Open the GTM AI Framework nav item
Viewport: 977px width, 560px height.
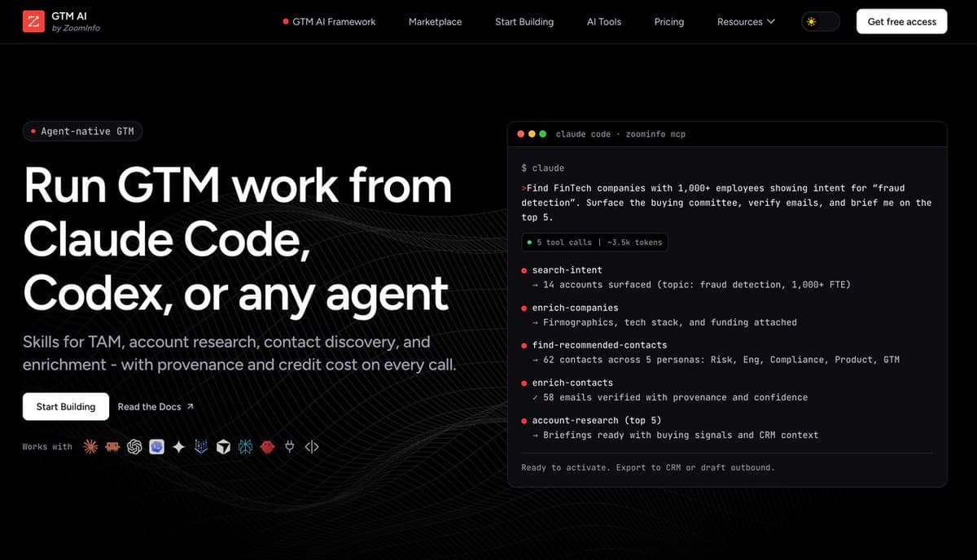(329, 22)
